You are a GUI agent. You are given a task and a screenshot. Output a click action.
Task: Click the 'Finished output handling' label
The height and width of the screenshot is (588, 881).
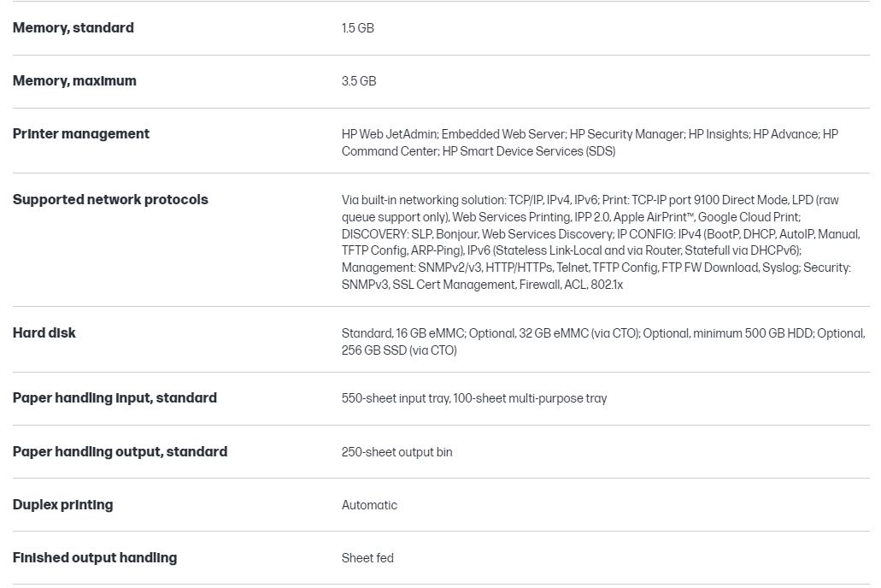coord(95,558)
